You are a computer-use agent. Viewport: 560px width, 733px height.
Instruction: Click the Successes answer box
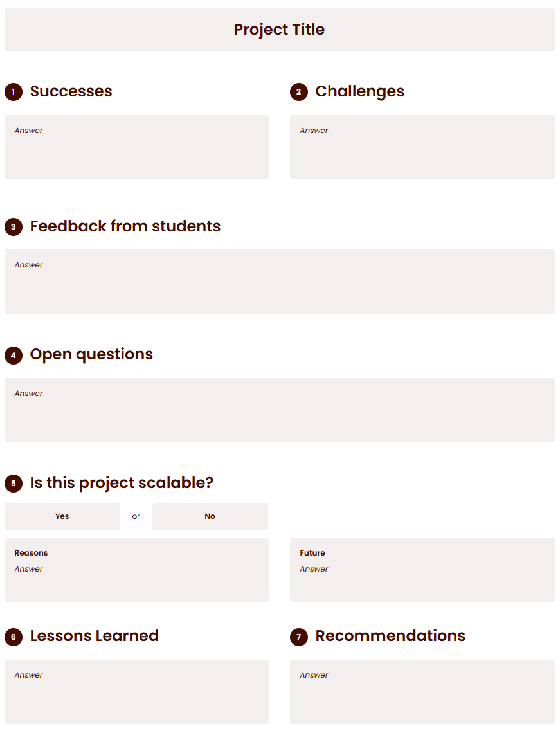[137, 147]
